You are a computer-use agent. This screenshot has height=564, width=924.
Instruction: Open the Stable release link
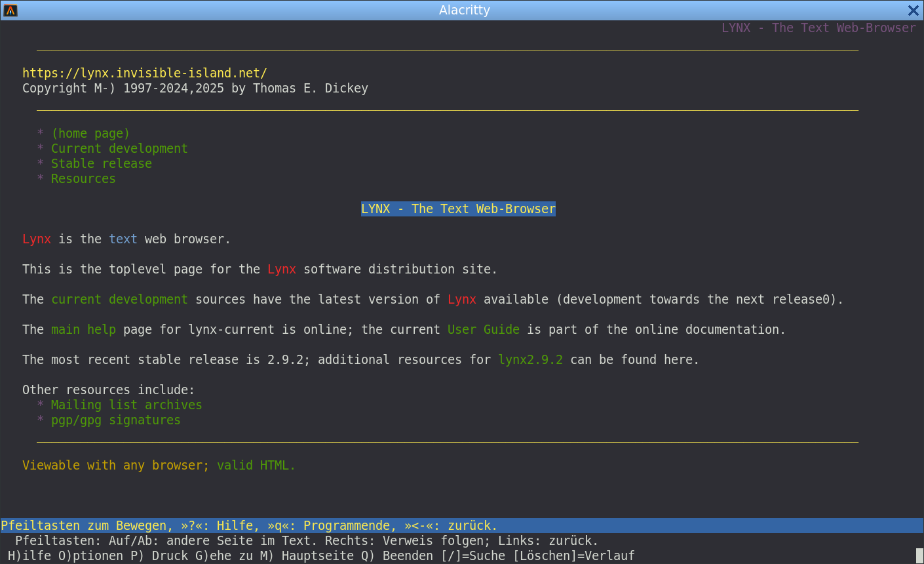102,163
